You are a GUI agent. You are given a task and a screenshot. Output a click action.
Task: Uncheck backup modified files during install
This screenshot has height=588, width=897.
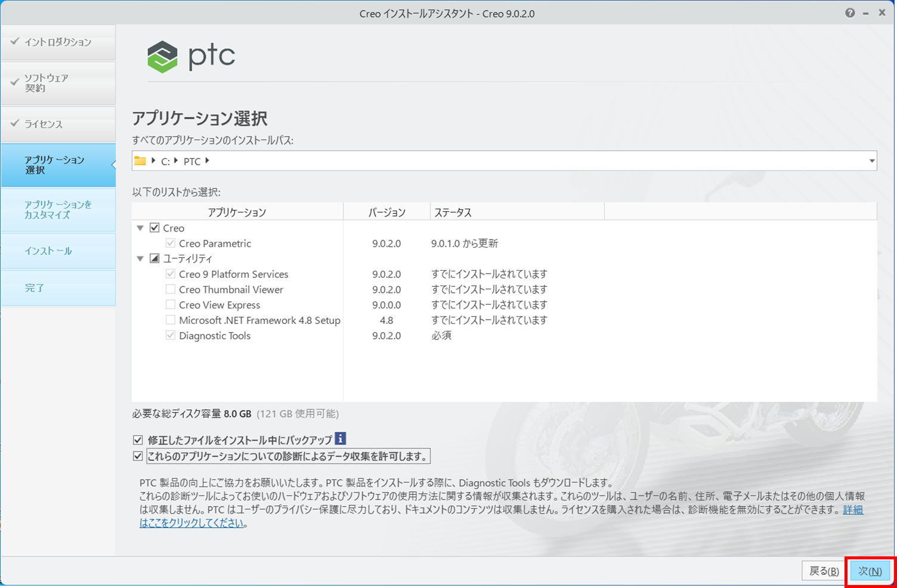138,440
